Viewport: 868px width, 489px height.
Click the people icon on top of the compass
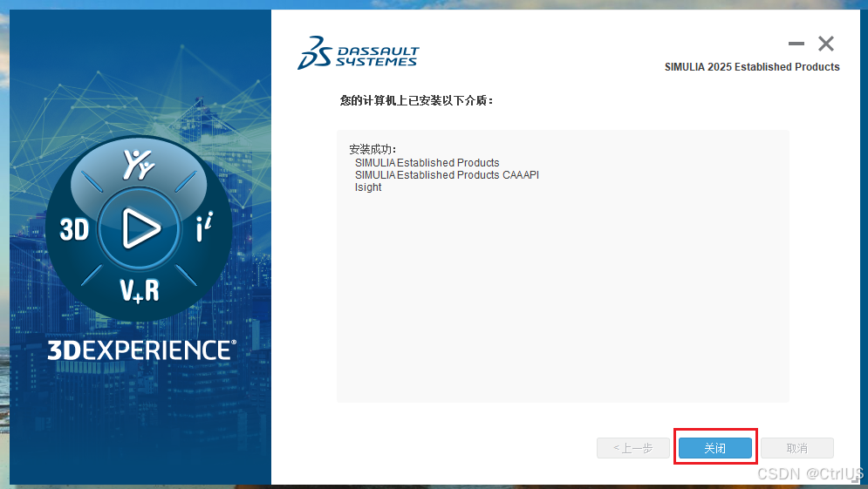pos(139,164)
